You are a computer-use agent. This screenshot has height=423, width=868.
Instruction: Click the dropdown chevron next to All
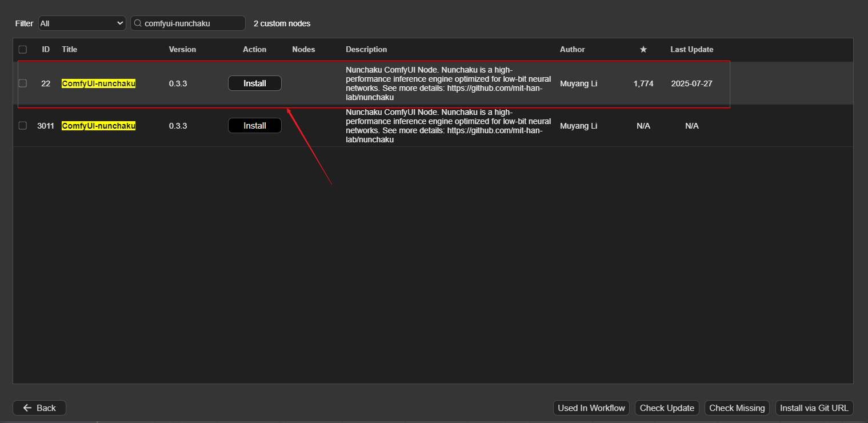121,23
